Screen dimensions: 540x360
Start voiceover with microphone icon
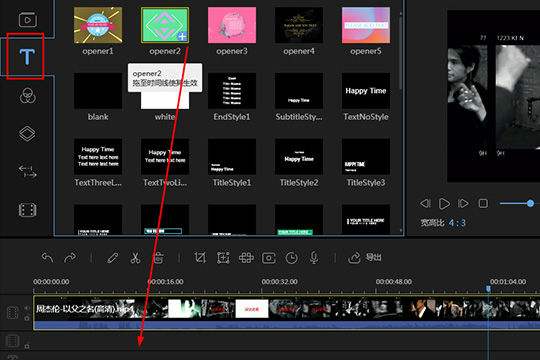click(x=314, y=258)
